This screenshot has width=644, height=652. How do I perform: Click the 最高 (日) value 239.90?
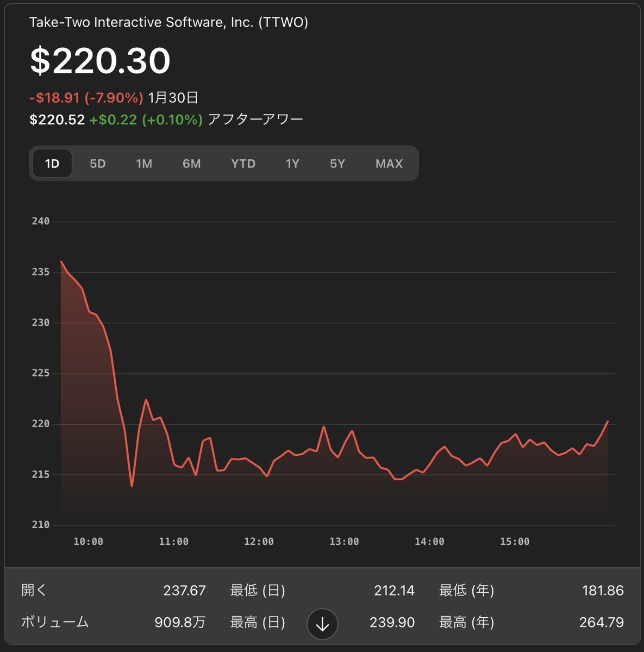(392, 622)
